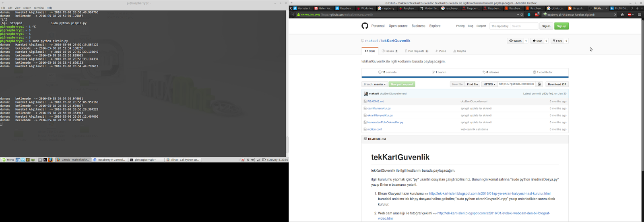This screenshot has width=644, height=222.
Task: Click file icon beside README.md row
Action: pyautogui.click(x=365, y=102)
